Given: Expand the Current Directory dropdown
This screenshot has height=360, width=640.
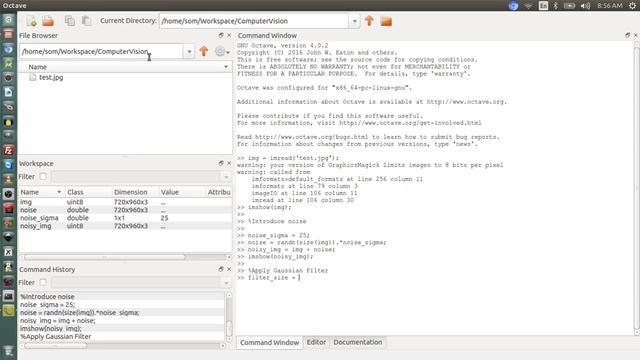Looking at the screenshot, I should click(x=354, y=21).
